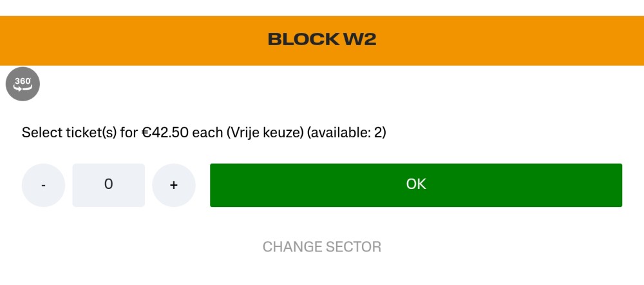Viewport: 644px width, 285px height.
Task: Increase ticket quantity with the plus button
Action: (174, 185)
